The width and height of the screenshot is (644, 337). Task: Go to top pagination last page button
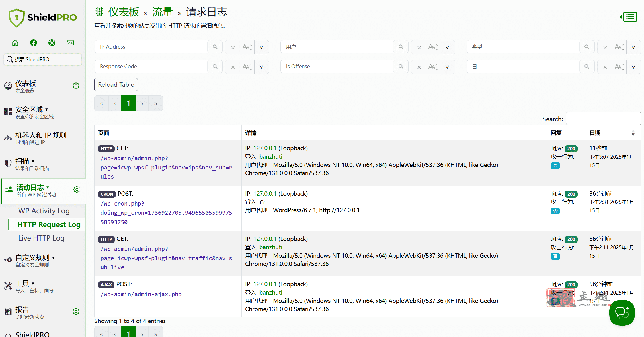155,103
